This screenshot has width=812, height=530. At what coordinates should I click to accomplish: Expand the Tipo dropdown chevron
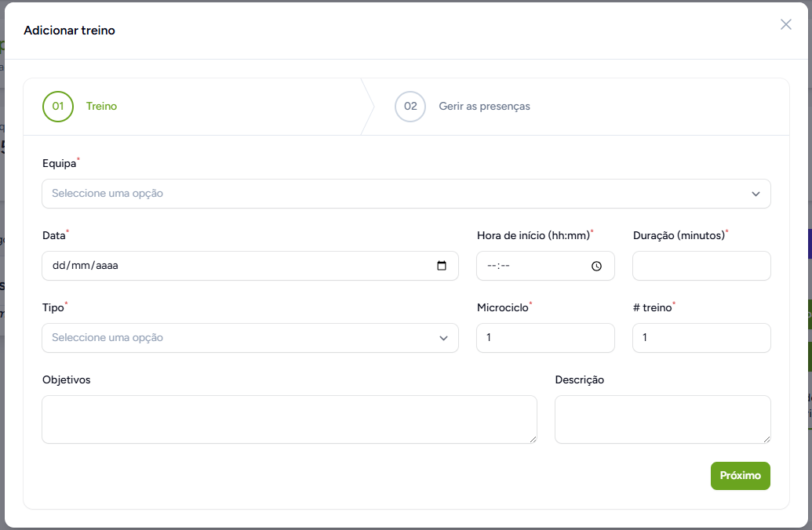[x=443, y=338]
